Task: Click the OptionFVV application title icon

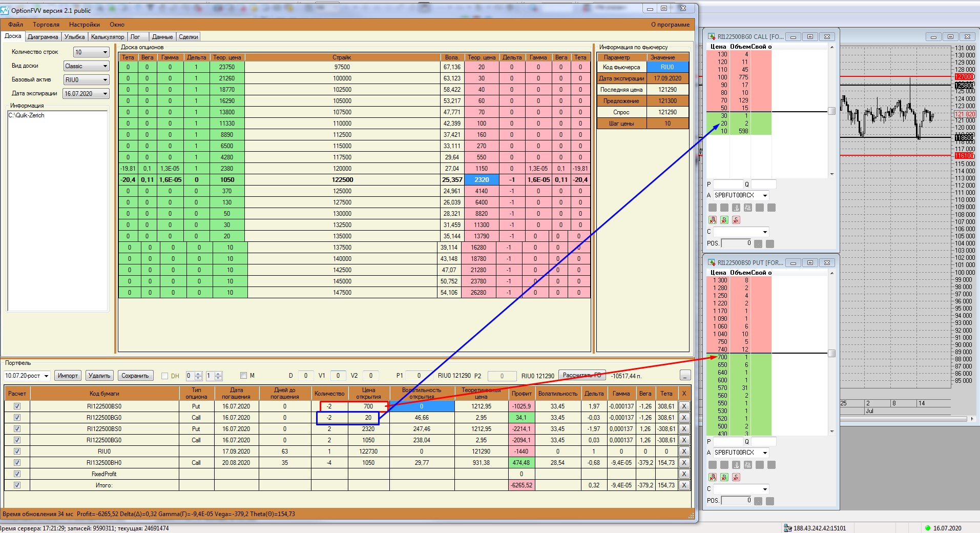Action: [x=5, y=10]
